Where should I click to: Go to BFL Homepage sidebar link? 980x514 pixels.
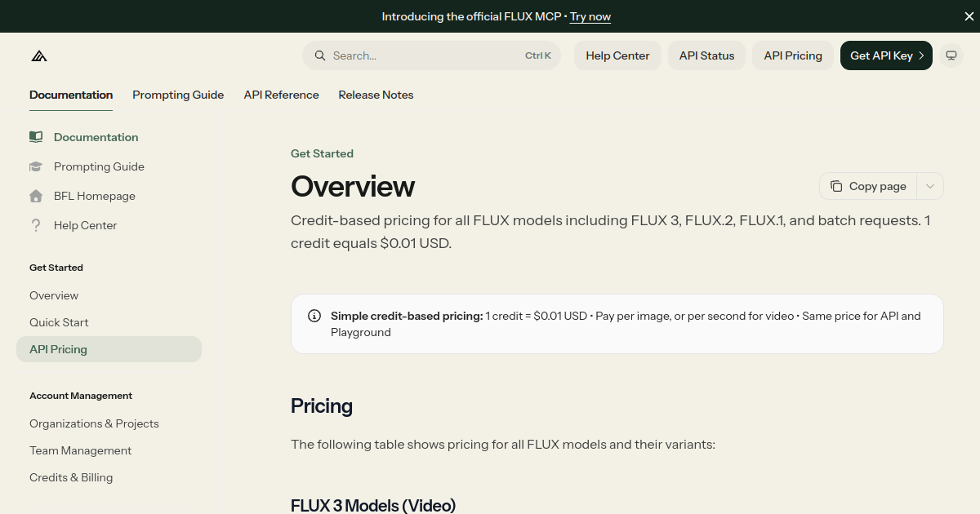tap(95, 196)
